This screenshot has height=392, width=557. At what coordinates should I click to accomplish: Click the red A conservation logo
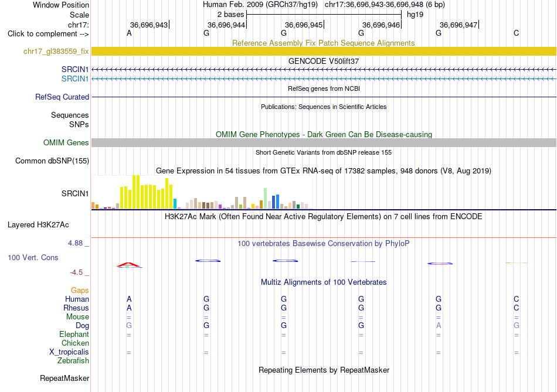(x=130, y=265)
